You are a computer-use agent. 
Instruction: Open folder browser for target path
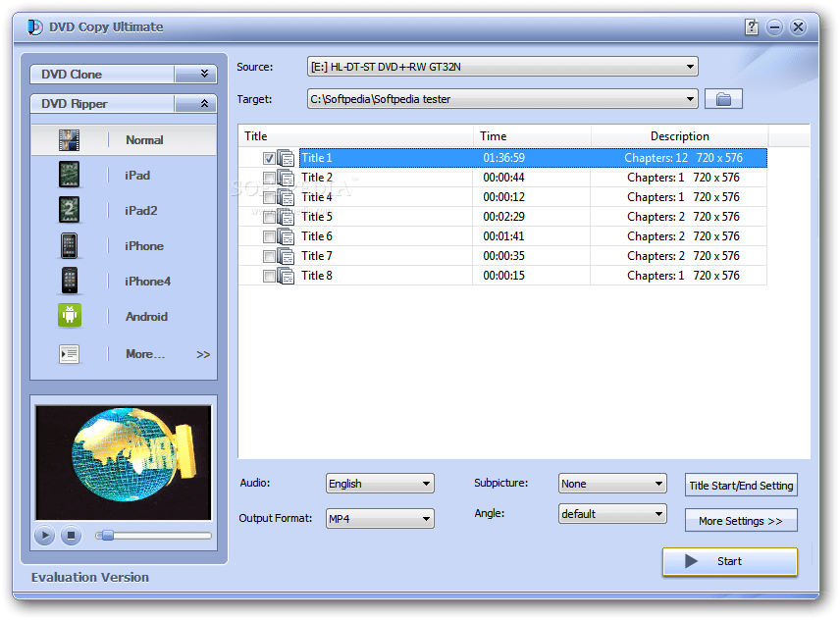(x=723, y=98)
